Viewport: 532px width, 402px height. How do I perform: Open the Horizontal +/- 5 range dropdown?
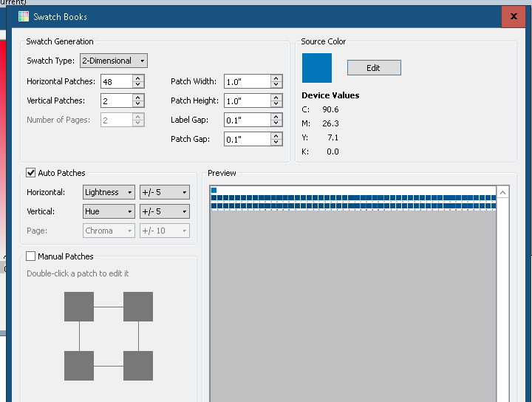(x=165, y=192)
